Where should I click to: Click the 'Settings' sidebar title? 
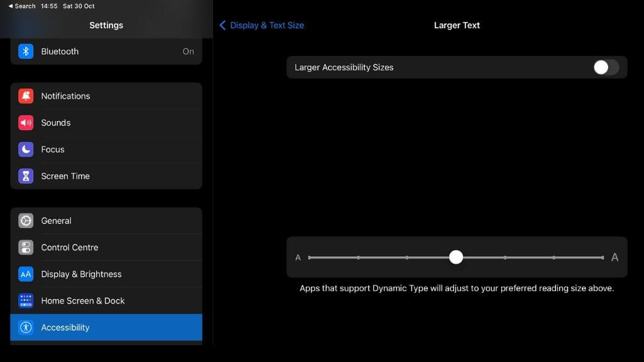[106, 25]
